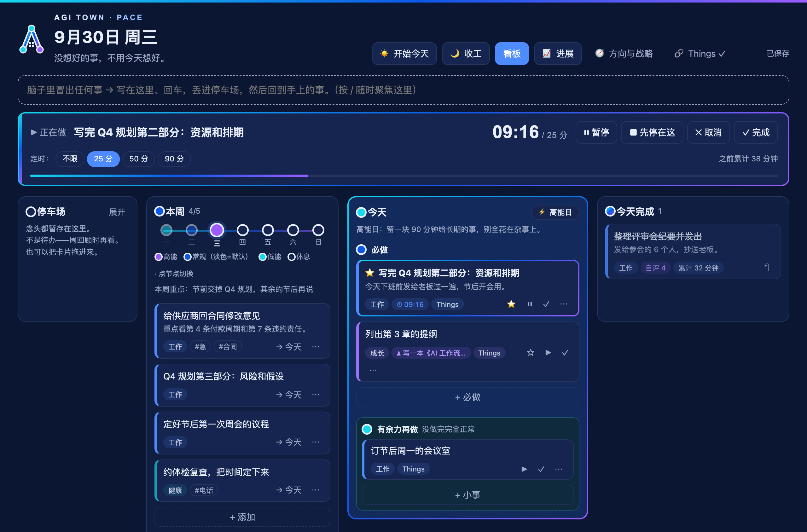Start timer for 列出第 3 章的提纲

tap(548, 353)
